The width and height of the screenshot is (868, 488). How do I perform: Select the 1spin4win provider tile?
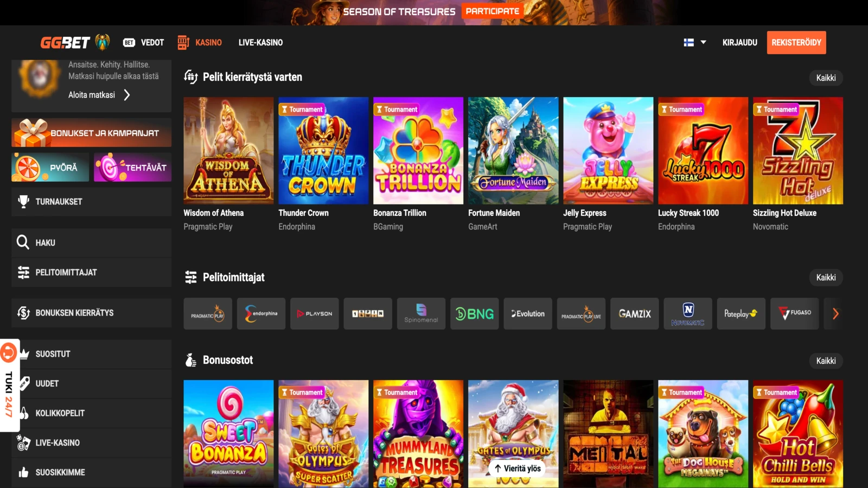coord(368,314)
